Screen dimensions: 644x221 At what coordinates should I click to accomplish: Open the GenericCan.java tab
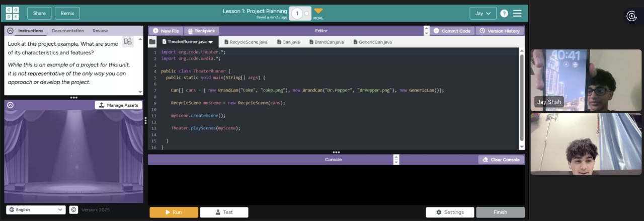372,42
